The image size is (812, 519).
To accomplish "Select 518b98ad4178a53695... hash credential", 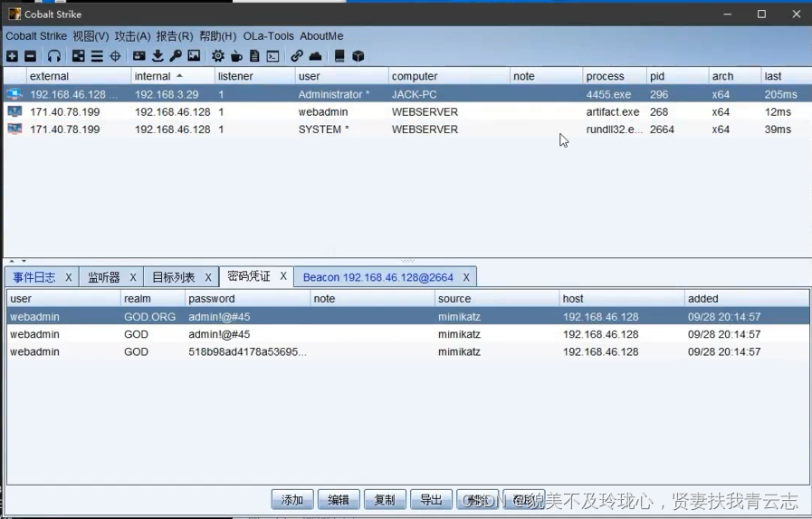I will (247, 351).
